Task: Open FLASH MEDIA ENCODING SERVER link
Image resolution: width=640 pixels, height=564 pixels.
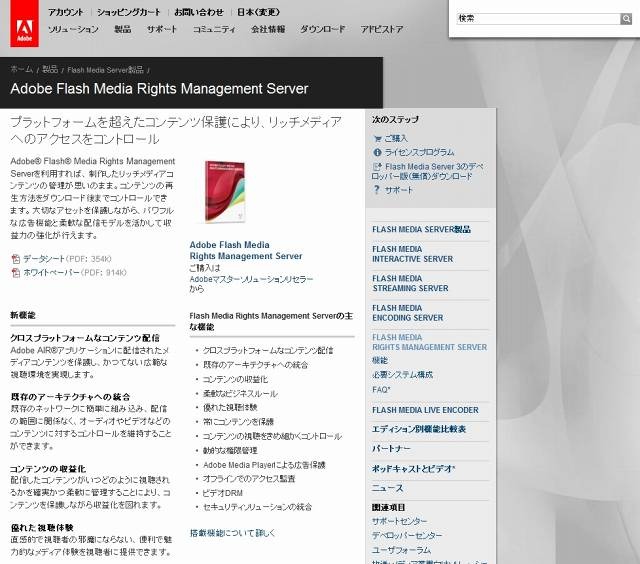Action: point(407,313)
